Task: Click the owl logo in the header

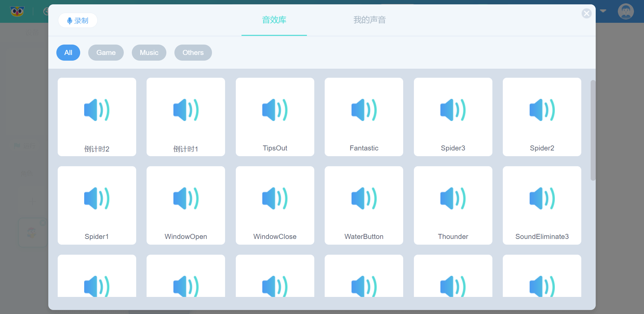Action: (17, 11)
